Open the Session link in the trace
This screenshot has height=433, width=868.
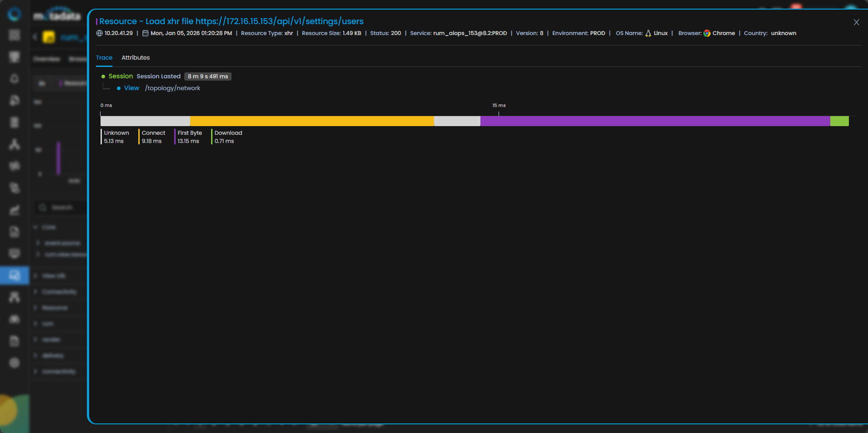click(x=121, y=76)
